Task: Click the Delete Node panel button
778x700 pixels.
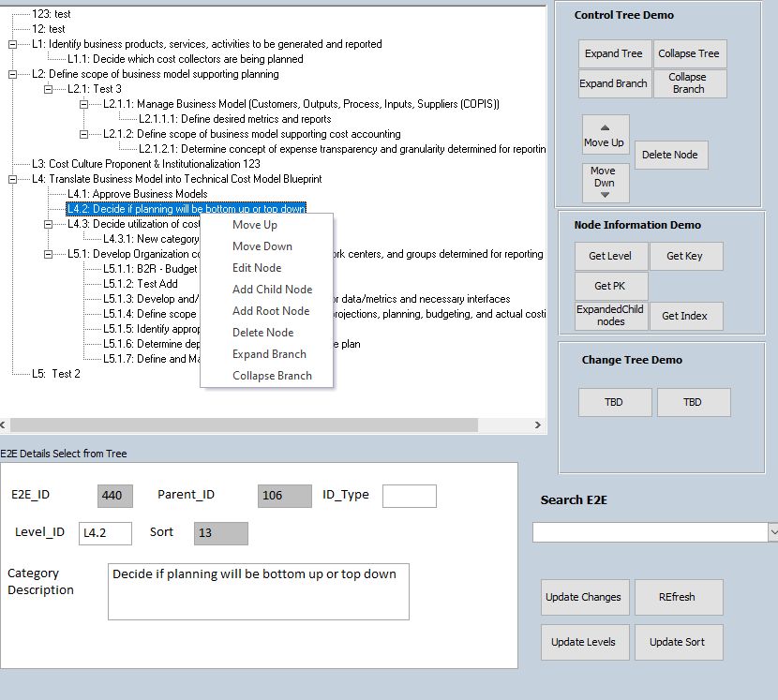Action: point(671,155)
